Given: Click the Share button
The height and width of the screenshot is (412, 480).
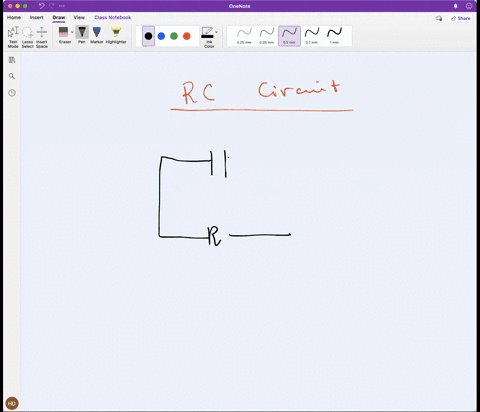Looking at the screenshot, I should click(x=461, y=18).
